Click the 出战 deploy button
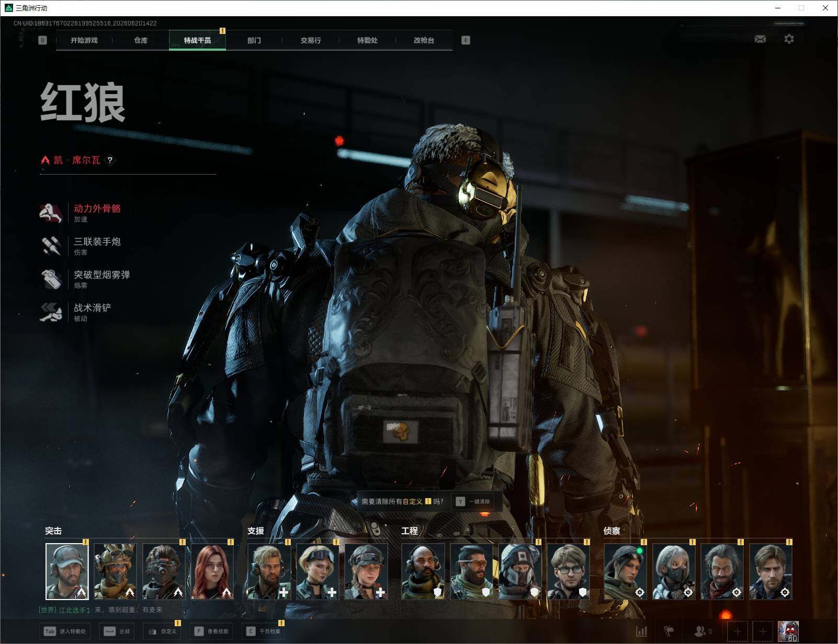Screen dimensions: 838x644 click(x=117, y=631)
